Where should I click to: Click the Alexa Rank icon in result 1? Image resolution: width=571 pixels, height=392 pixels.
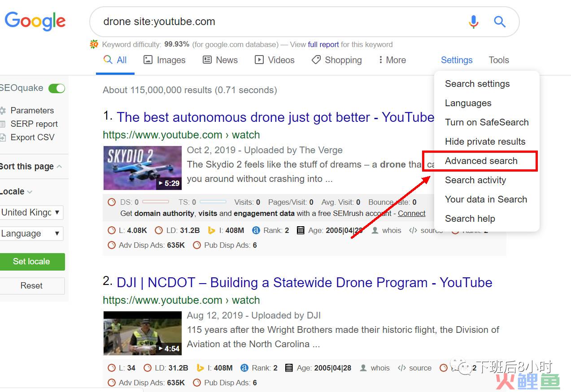[x=256, y=230]
